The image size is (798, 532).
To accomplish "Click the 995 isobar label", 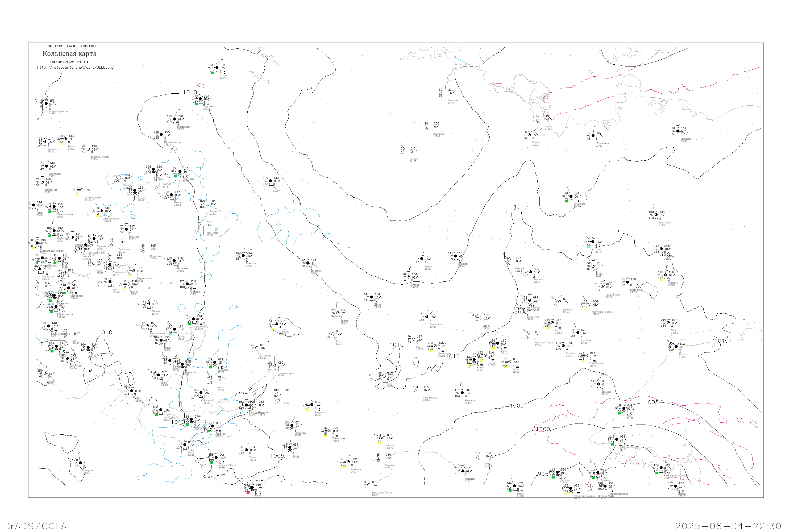I will click(543, 474).
